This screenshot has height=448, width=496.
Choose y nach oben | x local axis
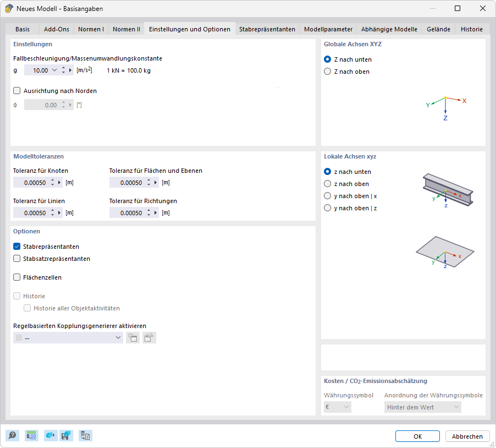[x=328, y=195]
